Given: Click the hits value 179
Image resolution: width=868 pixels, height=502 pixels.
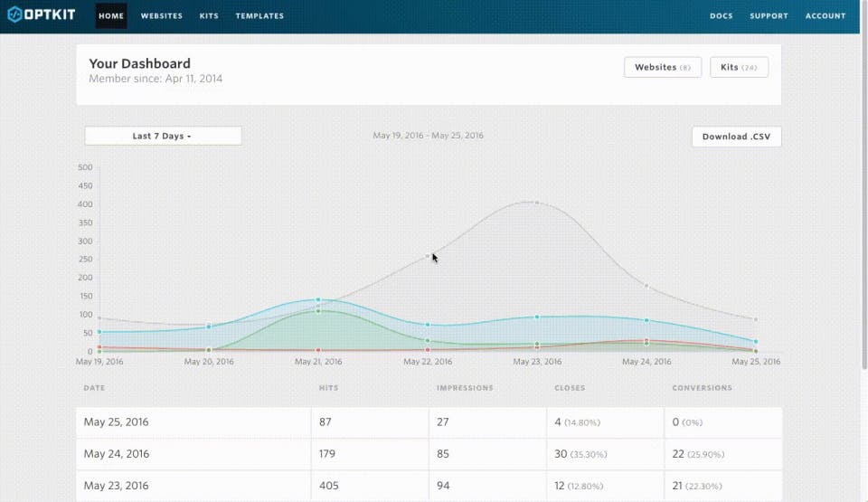Looking at the screenshot, I should 327,454.
